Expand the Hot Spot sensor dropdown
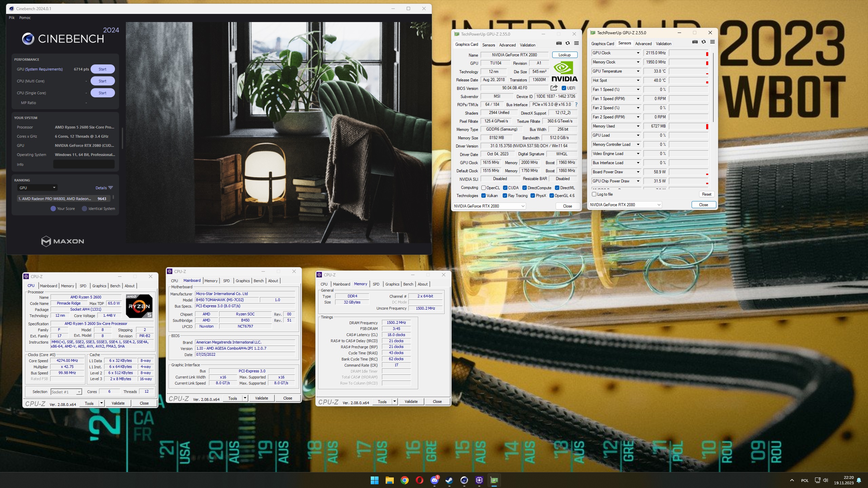This screenshot has height=488, width=868. (x=638, y=80)
